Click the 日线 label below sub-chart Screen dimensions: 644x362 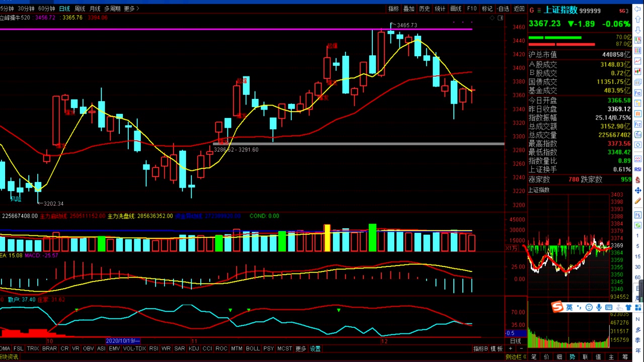[x=516, y=341]
